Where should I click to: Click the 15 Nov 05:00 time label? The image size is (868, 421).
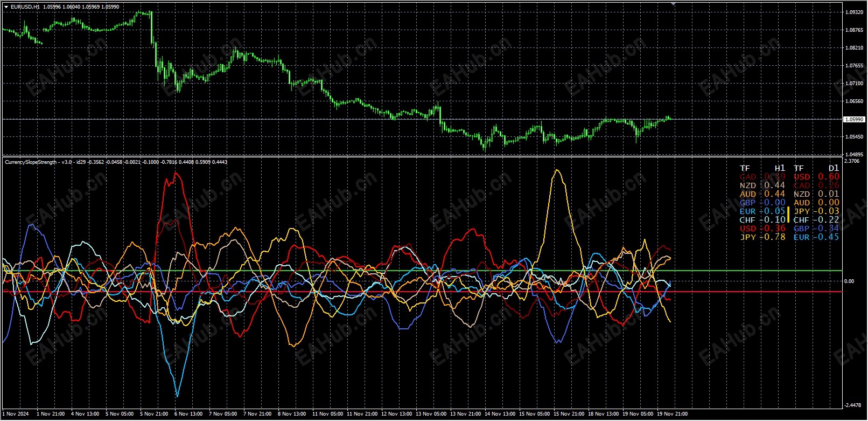pyautogui.click(x=534, y=414)
